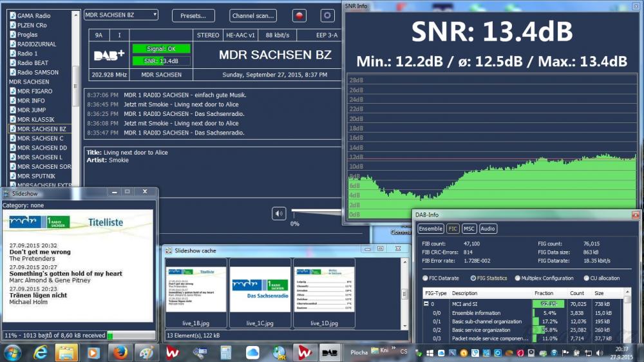The width and height of the screenshot is (644, 362).
Task: Select FIG Statistics radio option
Action: coord(489,278)
